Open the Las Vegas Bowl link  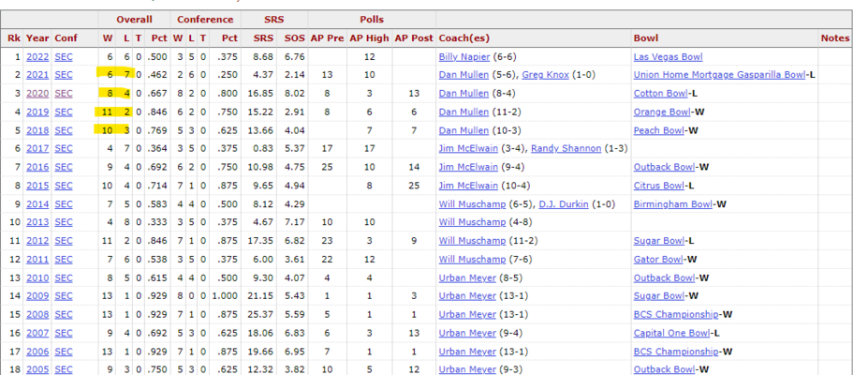pyautogui.click(x=669, y=56)
